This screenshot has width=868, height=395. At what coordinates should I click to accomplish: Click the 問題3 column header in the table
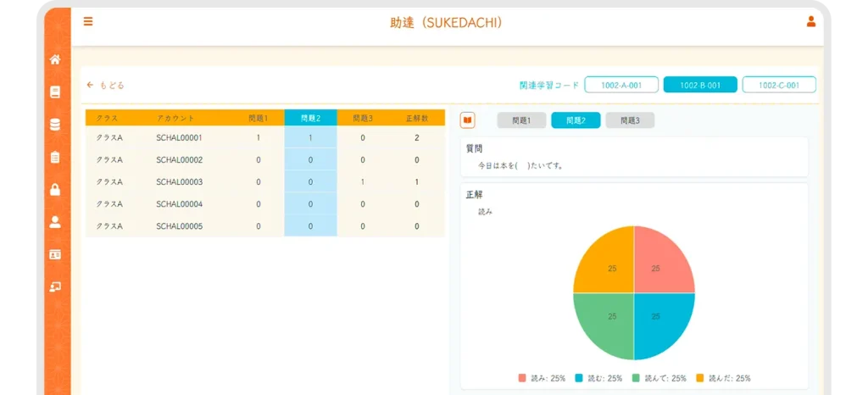coord(363,118)
